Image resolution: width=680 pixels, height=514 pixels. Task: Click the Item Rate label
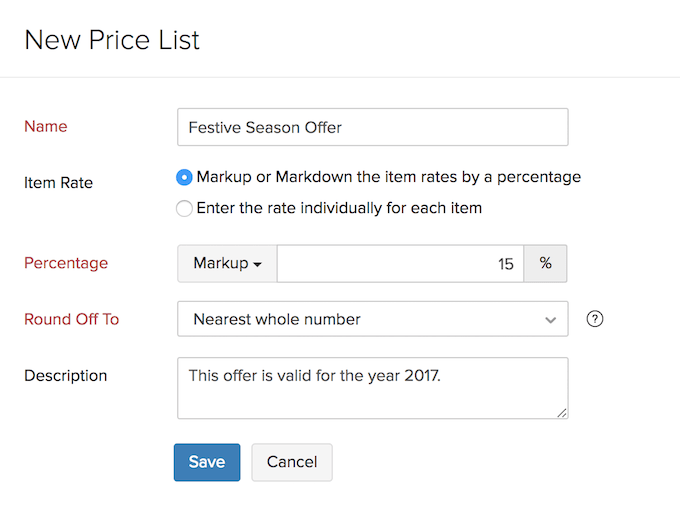tap(56, 183)
